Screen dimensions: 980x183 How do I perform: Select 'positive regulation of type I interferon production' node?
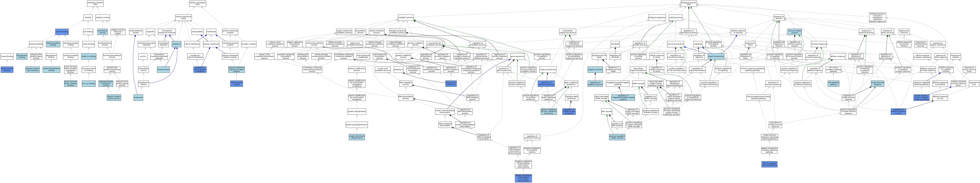549,112
